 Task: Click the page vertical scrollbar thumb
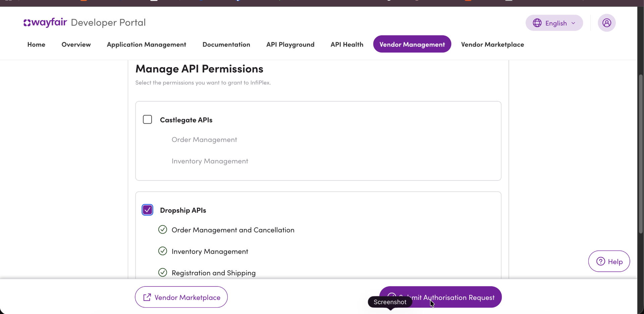click(641, 154)
